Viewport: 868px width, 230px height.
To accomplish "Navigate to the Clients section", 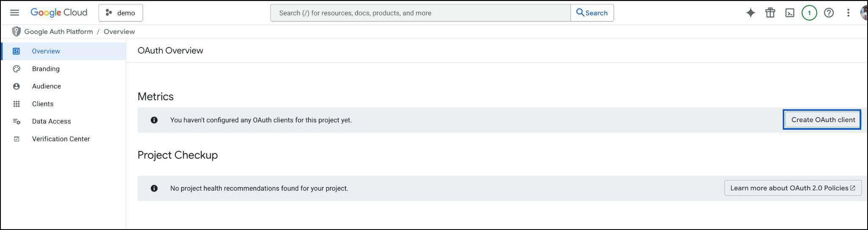I will point(43,104).
